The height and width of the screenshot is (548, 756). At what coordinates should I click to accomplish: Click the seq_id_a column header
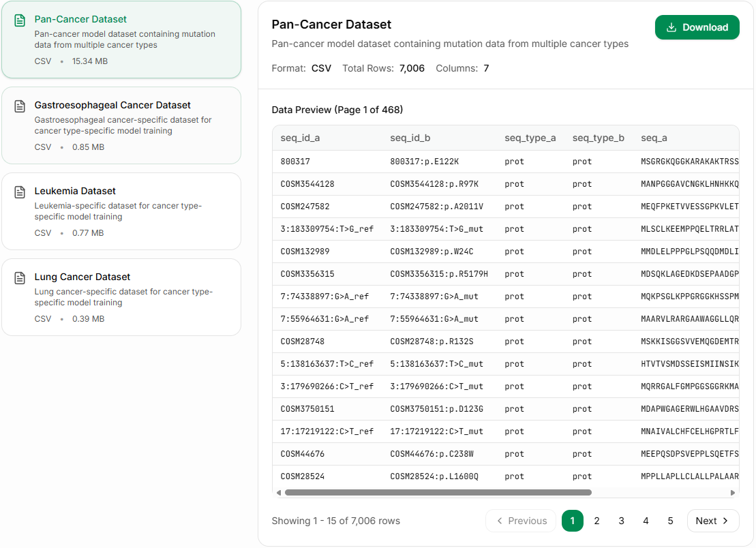(300, 138)
